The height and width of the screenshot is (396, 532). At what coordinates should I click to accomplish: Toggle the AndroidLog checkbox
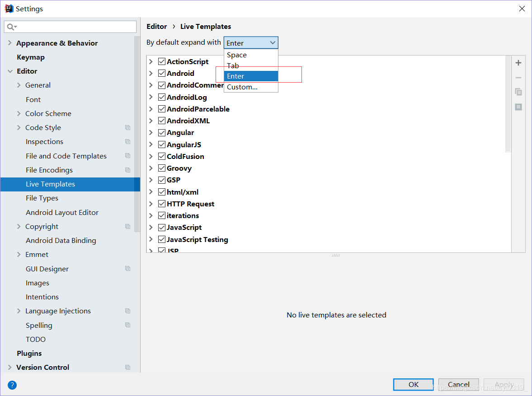click(x=162, y=97)
